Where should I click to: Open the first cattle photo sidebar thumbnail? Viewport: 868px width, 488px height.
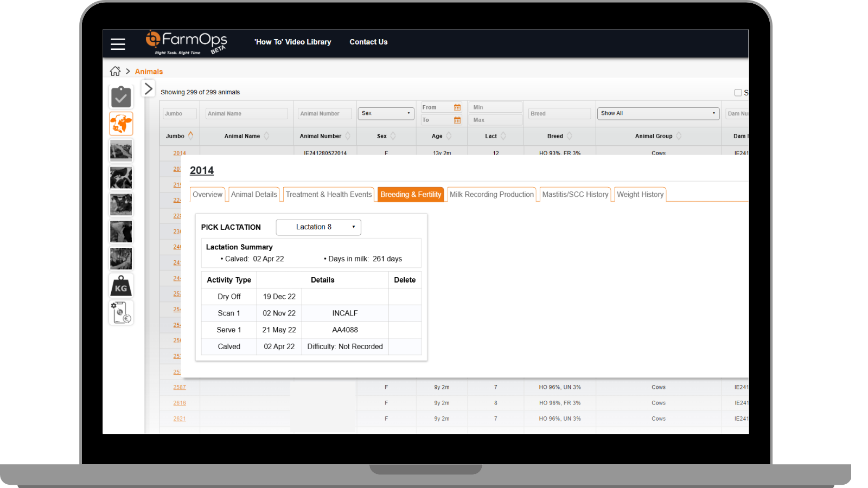coord(121,151)
